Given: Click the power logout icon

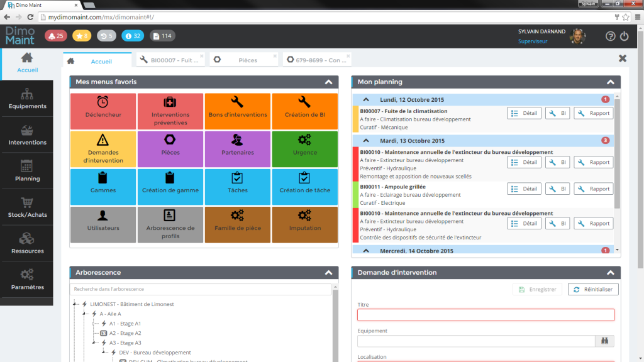Looking at the screenshot, I should [x=625, y=36].
